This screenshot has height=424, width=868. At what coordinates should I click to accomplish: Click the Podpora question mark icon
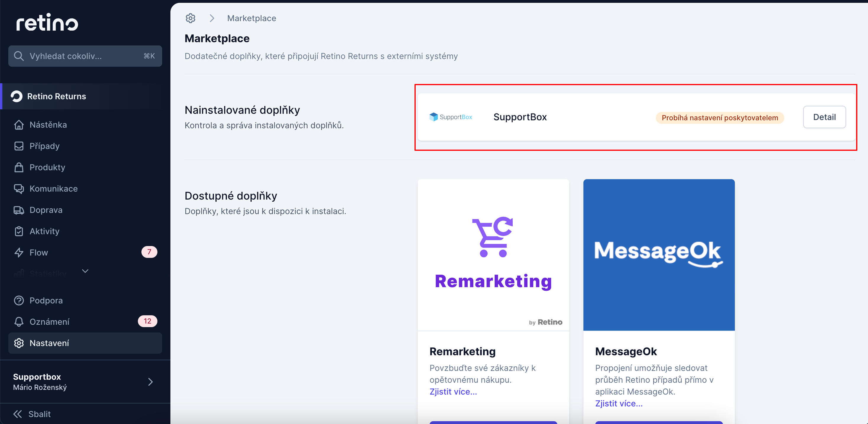coord(19,300)
